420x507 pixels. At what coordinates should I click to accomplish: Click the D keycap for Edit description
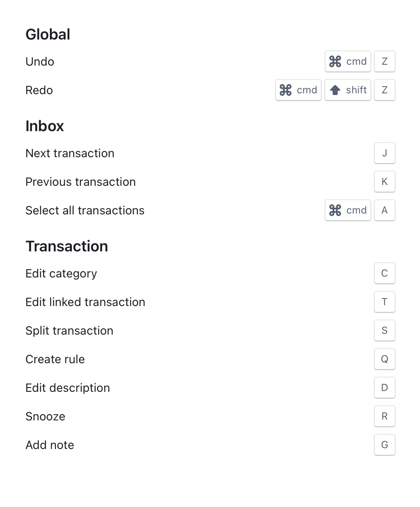click(x=384, y=388)
